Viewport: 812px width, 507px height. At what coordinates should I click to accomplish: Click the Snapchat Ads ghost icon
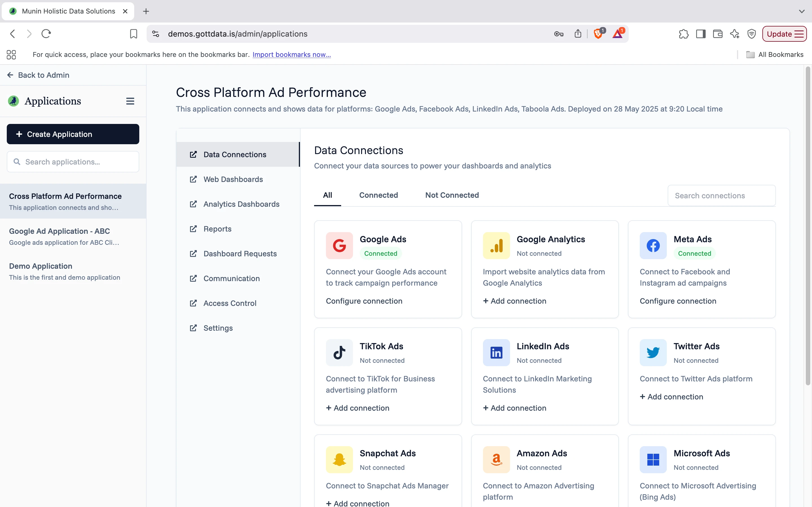pos(339,459)
